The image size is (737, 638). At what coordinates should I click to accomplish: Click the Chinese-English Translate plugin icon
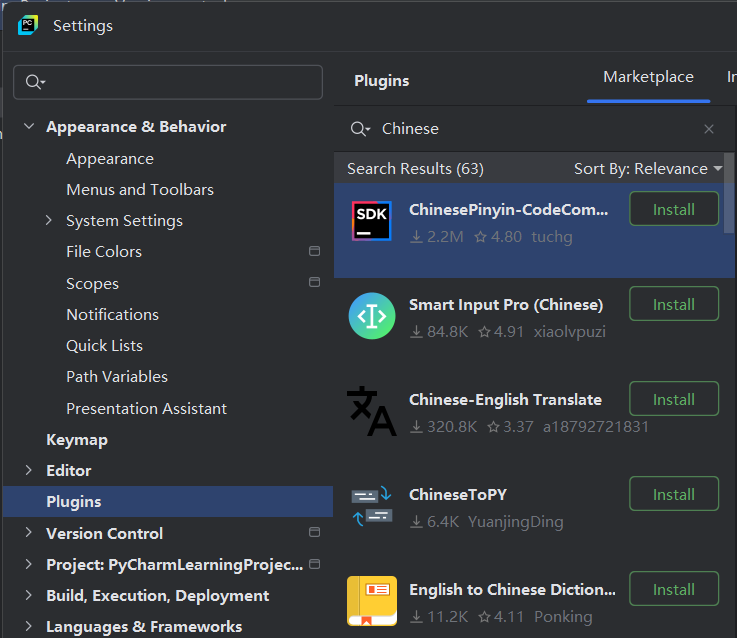click(x=372, y=411)
